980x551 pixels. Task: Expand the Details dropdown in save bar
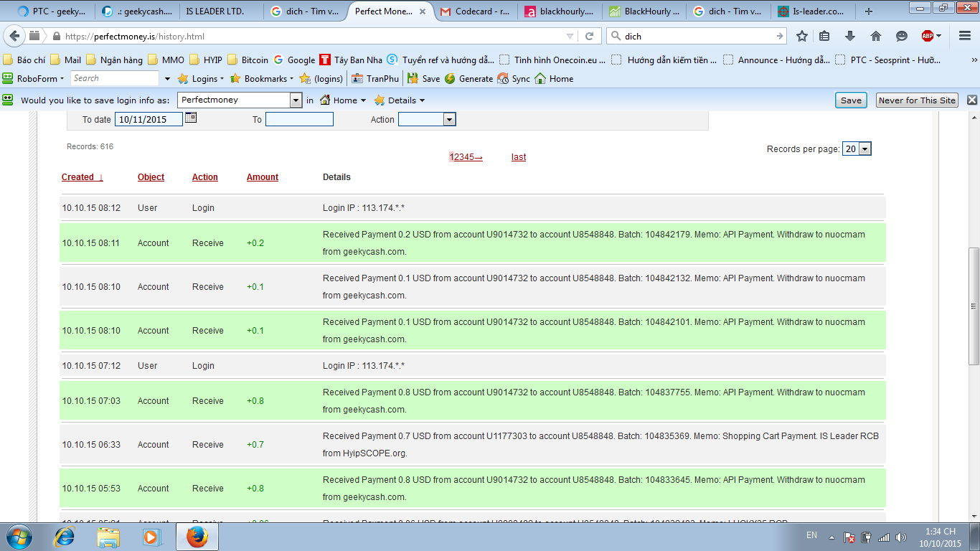(x=400, y=100)
